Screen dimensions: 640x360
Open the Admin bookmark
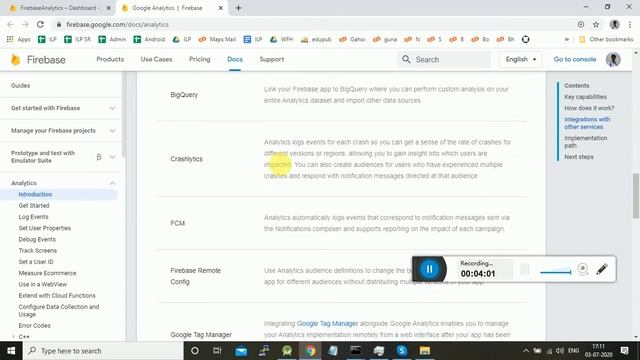click(x=112, y=39)
